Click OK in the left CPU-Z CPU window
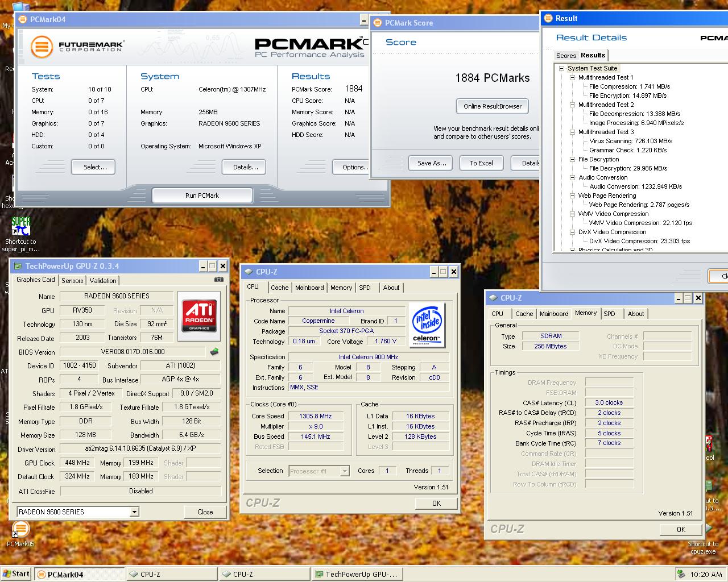Viewport: 728px width, 582px height. coord(436,503)
